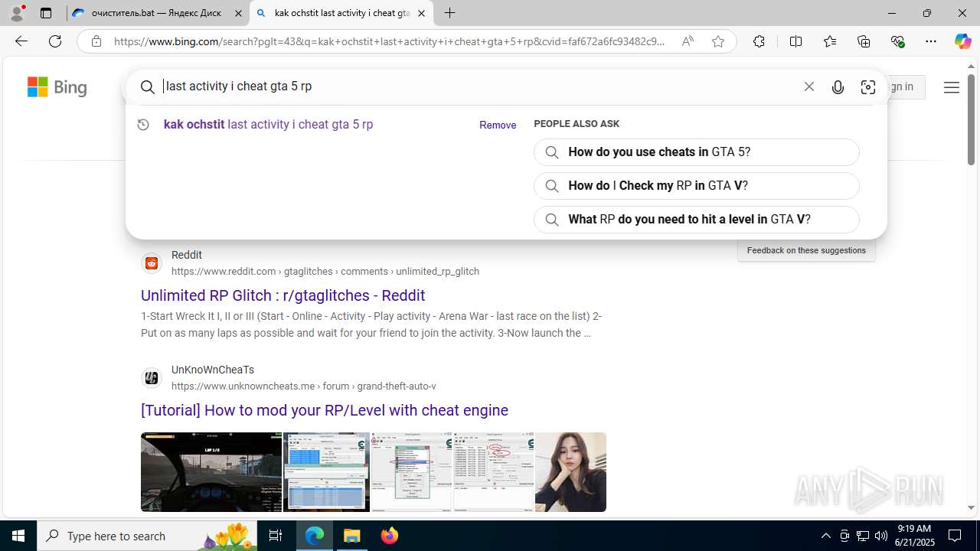980x551 pixels.
Task: Select history suggestion kak ochstit last activity
Action: coord(268,124)
